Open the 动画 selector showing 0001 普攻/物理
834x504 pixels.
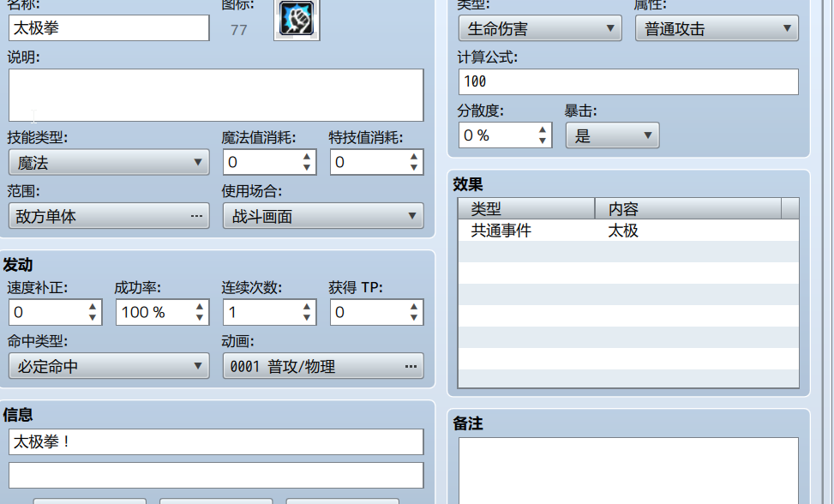323,366
